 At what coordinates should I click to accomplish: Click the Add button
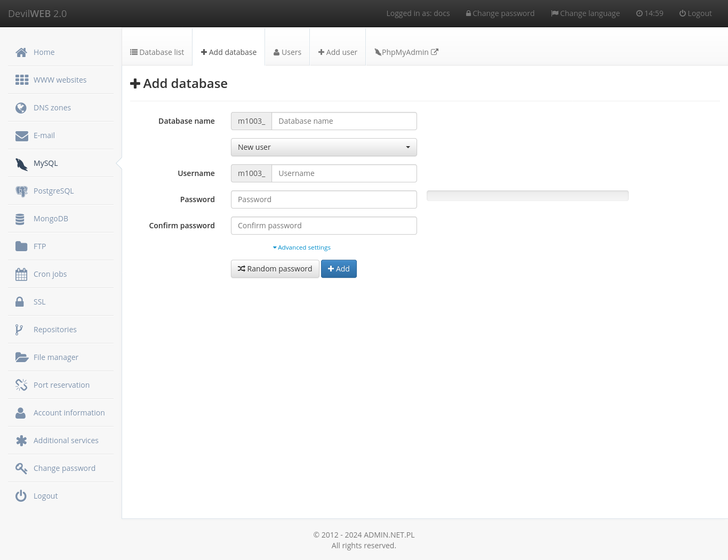[339, 268]
